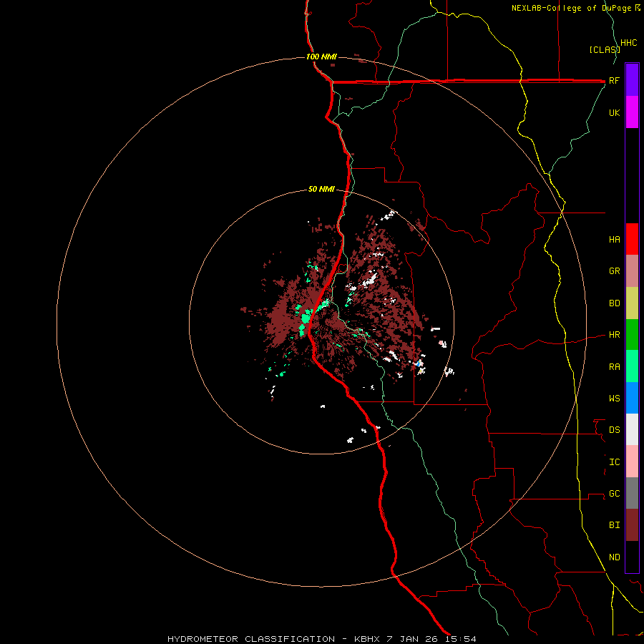Click the RF legend label
Viewport: 644px width, 644px height.
615,80
